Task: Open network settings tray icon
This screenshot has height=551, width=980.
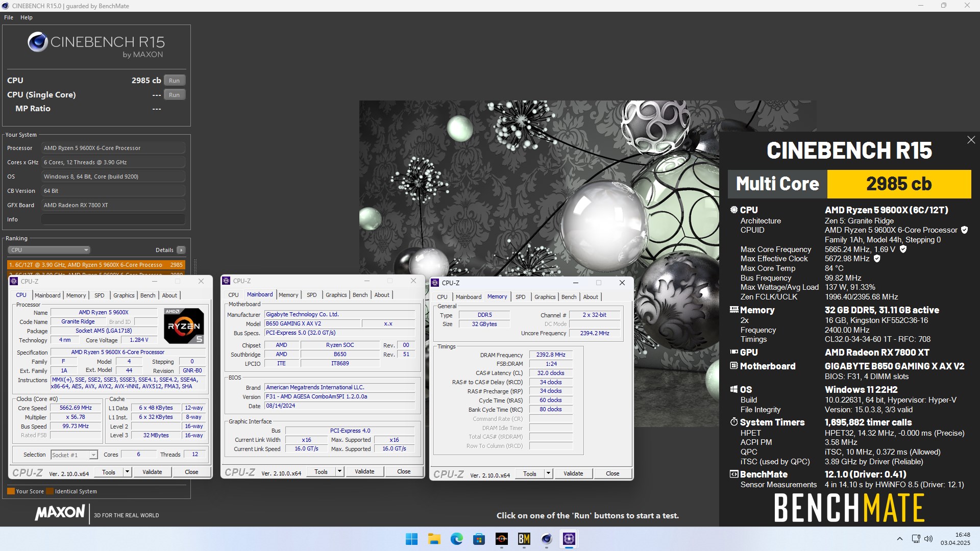Action: click(916, 539)
